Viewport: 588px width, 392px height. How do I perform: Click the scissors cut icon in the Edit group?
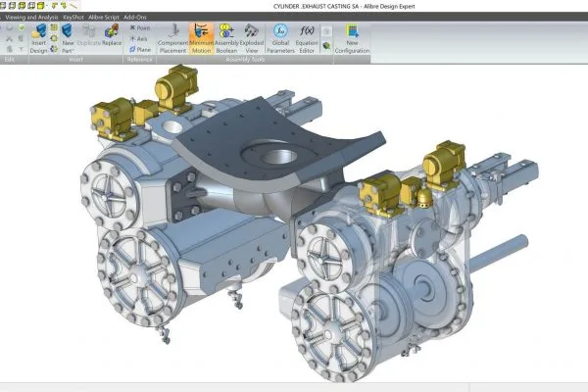pos(10,38)
